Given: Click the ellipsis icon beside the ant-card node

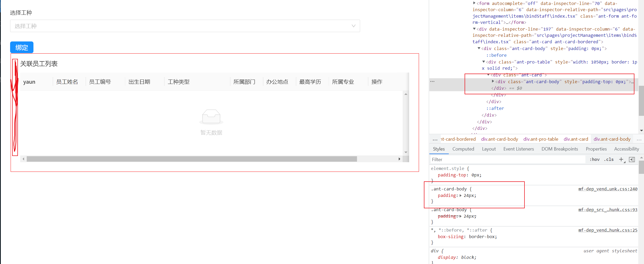Looking at the screenshot, I should [432, 81].
